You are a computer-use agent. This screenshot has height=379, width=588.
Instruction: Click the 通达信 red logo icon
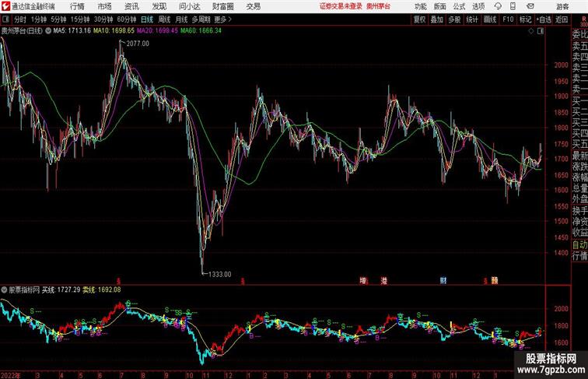pyautogui.click(x=5, y=6)
